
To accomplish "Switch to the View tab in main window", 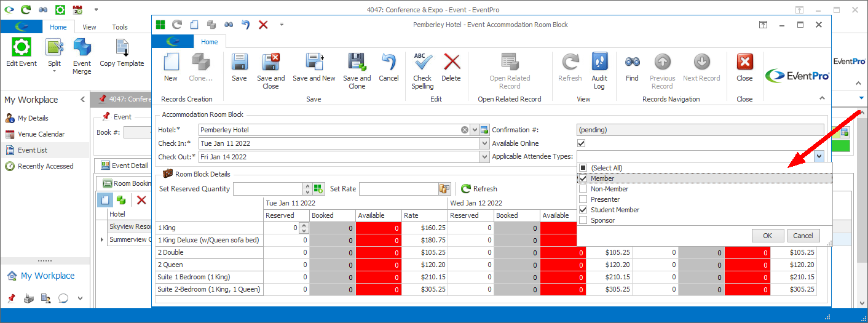I will (89, 27).
